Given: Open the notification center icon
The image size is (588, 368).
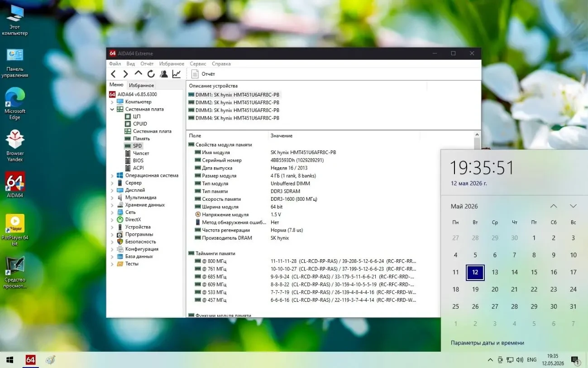Looking at the screenshot, I should click(x=575, y=360).
